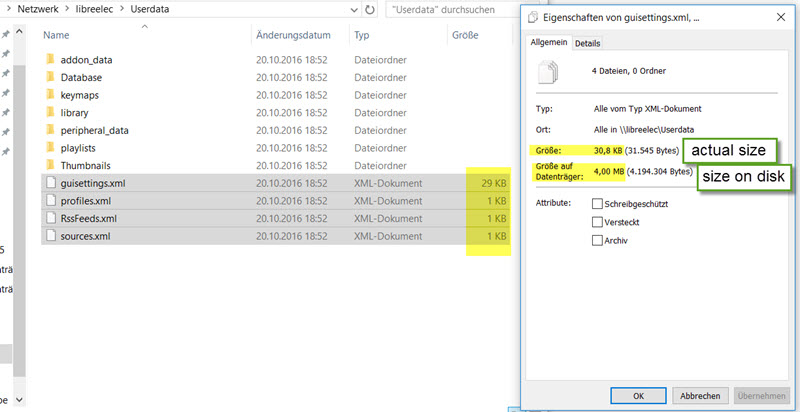This screenshot has height=412, width=800.
Task: Click the refresh icon beside address bar
Action: pos(369,10)
